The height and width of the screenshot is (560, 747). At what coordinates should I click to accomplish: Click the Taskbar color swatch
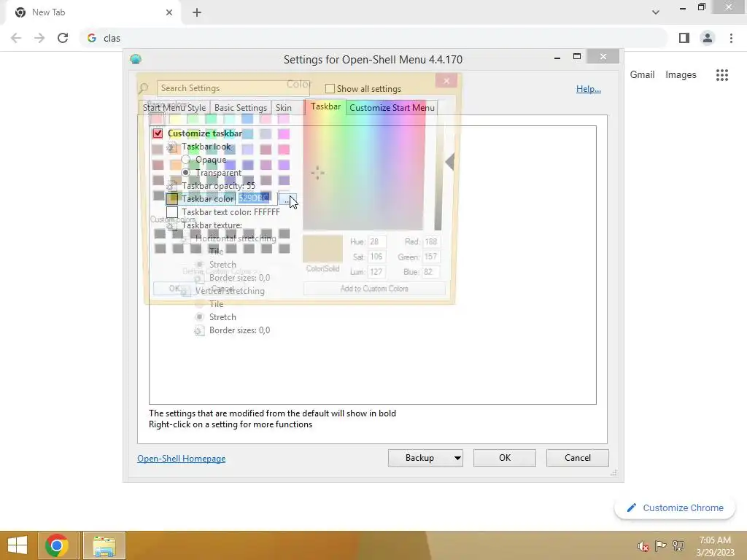[x=172, y=198]
